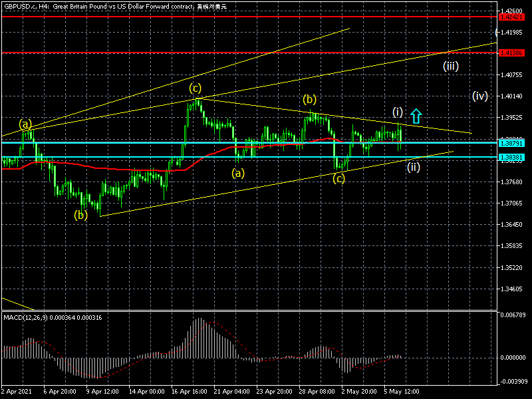
Task: Select the white (iv) wave label
Action: (480, 96)
